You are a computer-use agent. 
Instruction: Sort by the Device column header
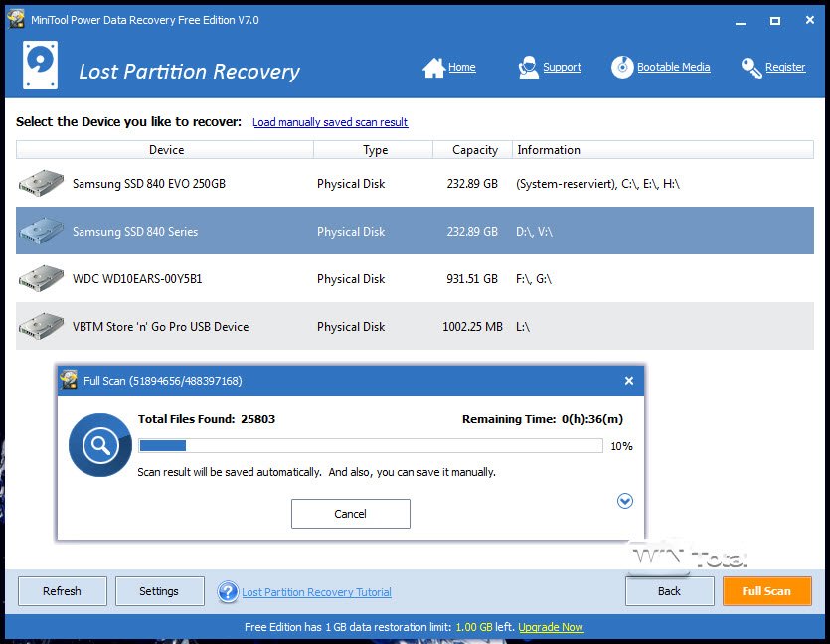(x=165, y=150)
